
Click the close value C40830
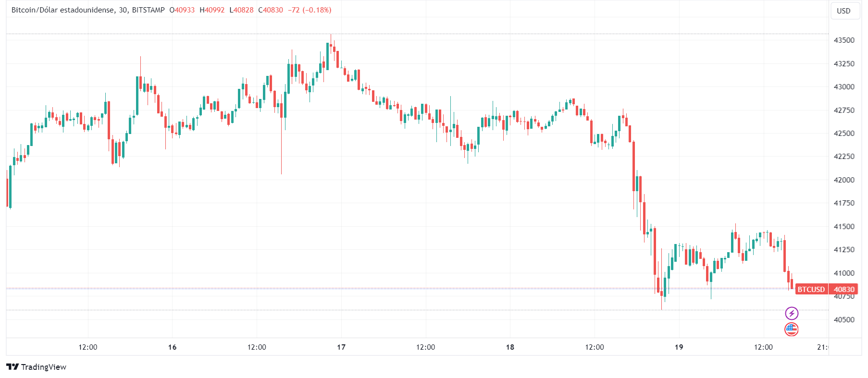pyautogui.click(x=271, y=10)
